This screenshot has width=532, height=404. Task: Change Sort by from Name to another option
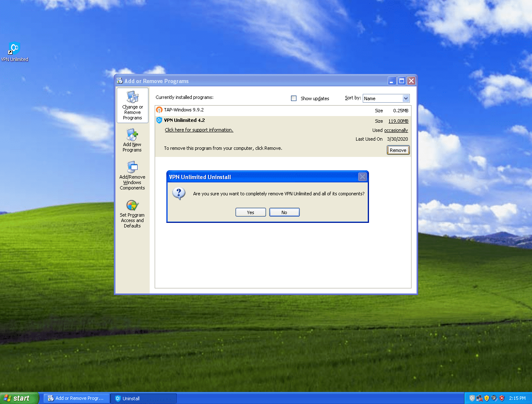pyautogui.click(x=407, y=98)
